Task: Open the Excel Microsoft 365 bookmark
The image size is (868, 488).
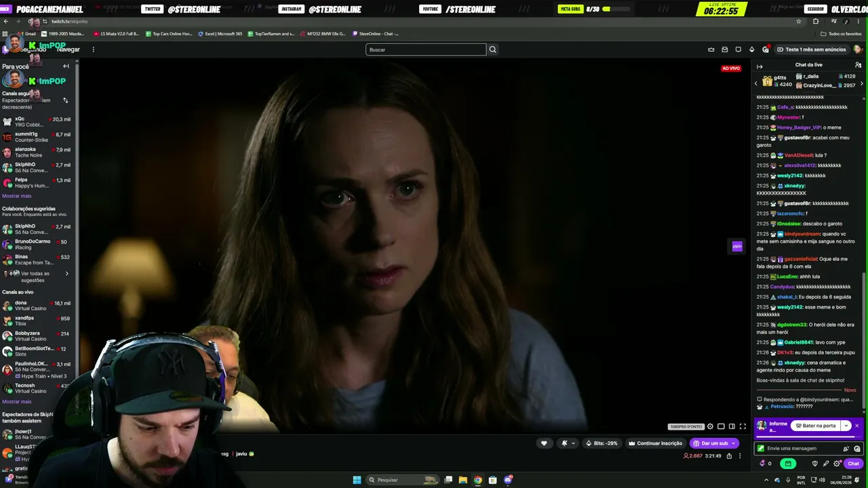Action: point(220,33)
